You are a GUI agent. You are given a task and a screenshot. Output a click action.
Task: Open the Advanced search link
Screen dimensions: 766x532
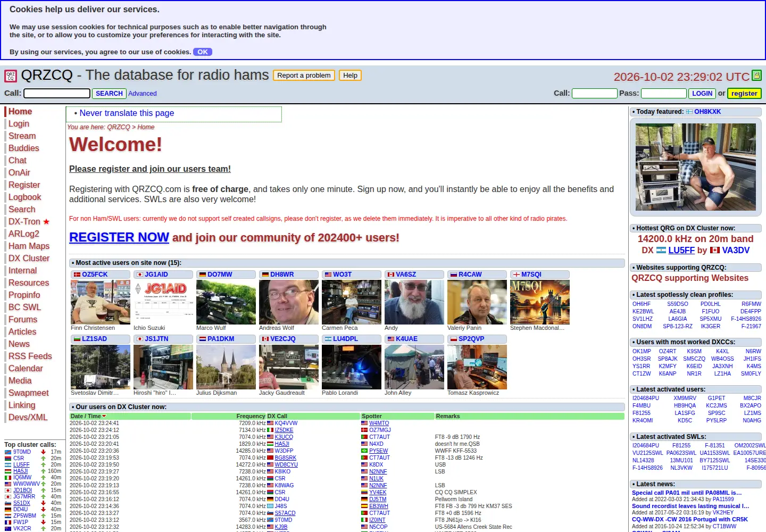pyautogui.click(x=143, y=94)
